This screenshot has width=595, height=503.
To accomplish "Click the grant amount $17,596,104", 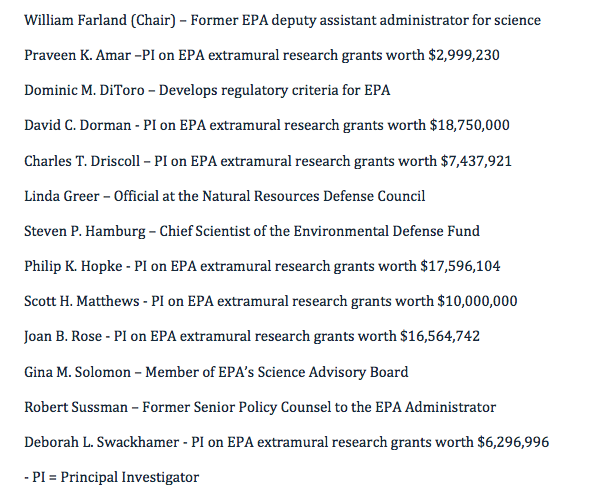I will click(460, 266).
